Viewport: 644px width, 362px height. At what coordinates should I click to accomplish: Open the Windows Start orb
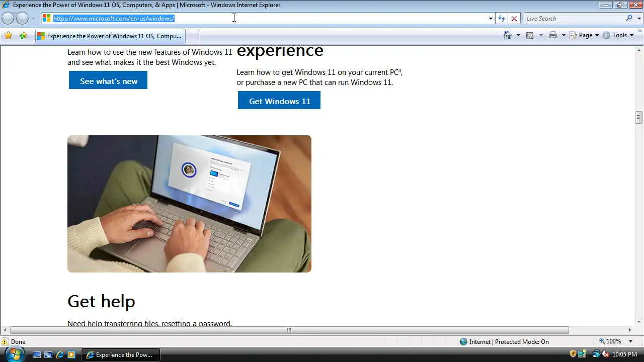click(x=15, y=353)
